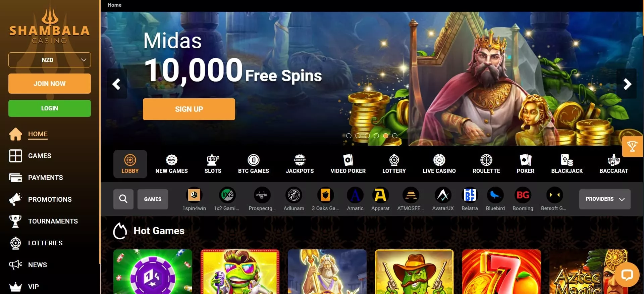This screenshot has width=644, height=294.
Task: Show next banner with right arrow
Action: pyautogui.click(x=627, y=84)
